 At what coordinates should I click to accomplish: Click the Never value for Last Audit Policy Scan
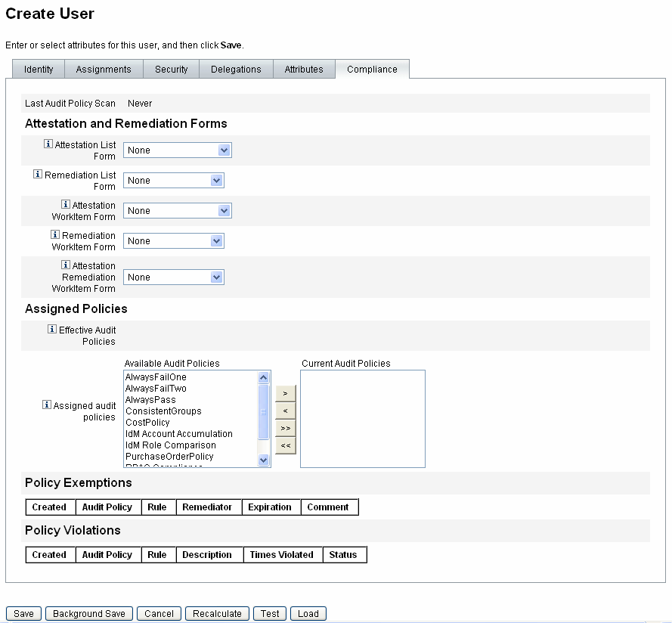(140, 104)
